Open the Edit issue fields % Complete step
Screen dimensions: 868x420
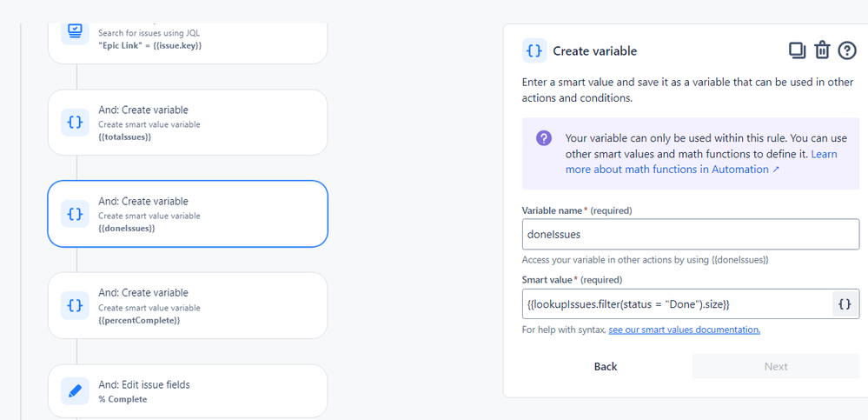coord(188,391)
